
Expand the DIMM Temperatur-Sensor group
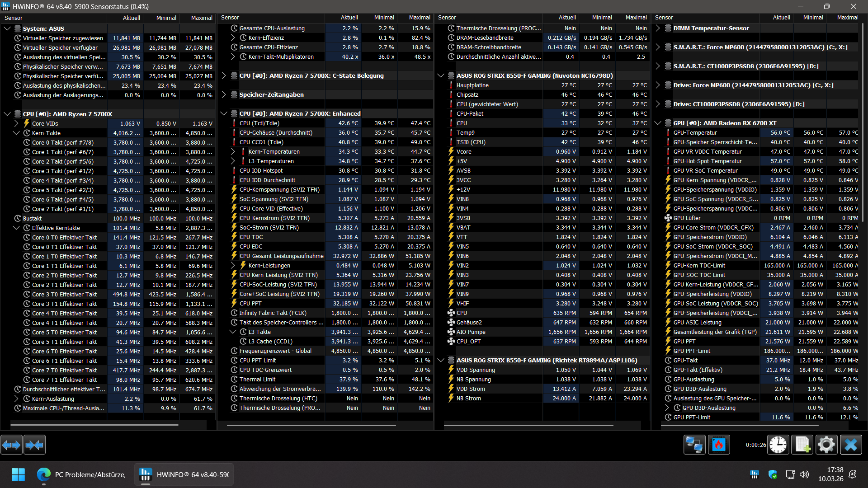658,28
